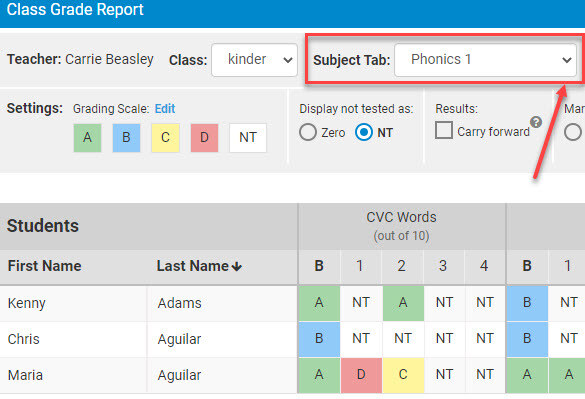The image size is (585, 399).
Task: Click the Edit grading scale link
Action: click(165, 109)
